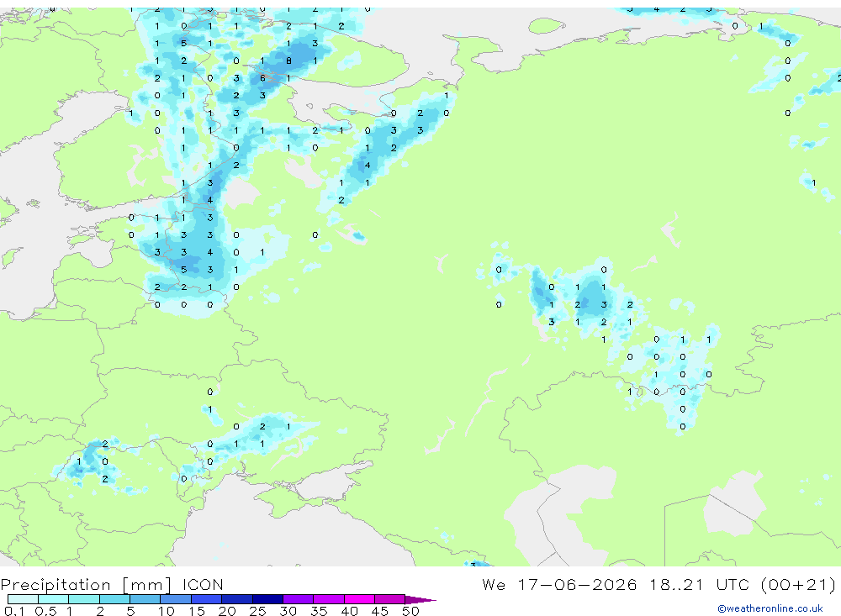841x616 pixels.
Task: Click the "ICON" model name label
Action: pos(203,584)
